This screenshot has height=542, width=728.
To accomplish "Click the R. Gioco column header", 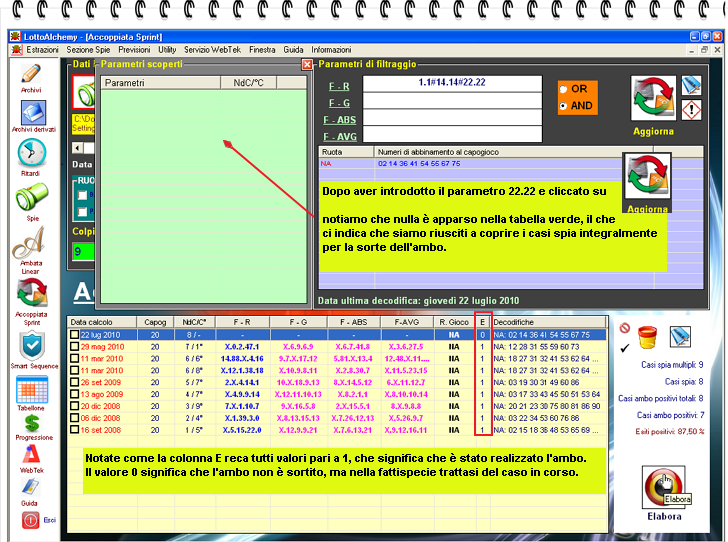I will click(454, 322).
